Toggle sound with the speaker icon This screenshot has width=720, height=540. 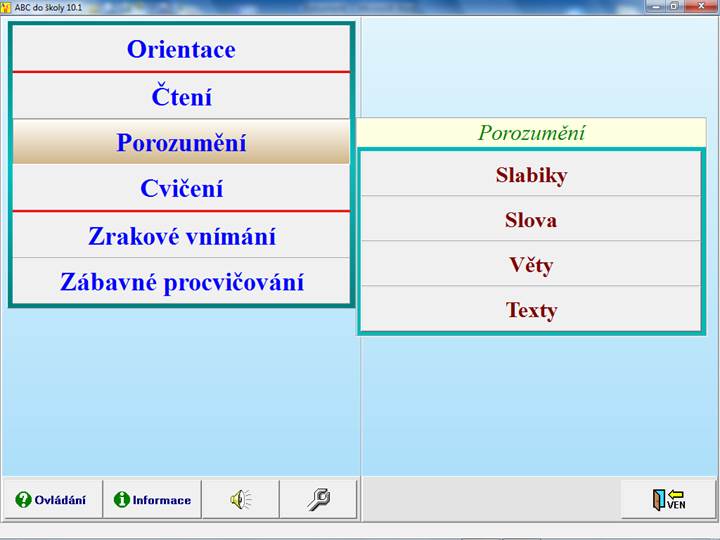pyautogui.click(x=241, y=499)
